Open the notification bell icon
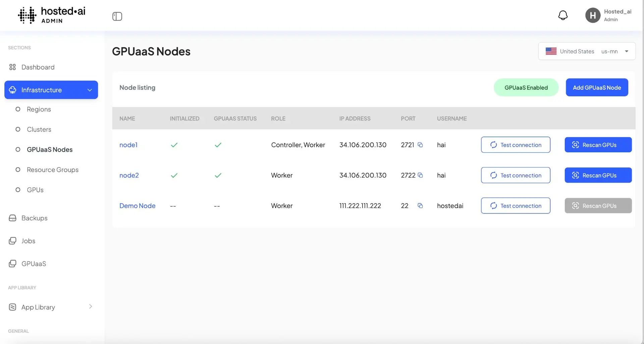The height and width of the screenshot is (344, 644). pos(563,15)
